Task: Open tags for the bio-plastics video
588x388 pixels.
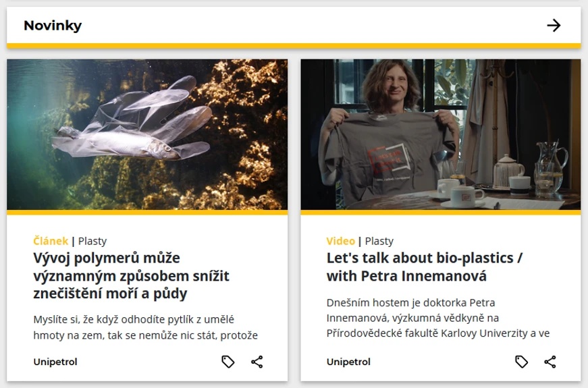Action: [x=521, y=362]
